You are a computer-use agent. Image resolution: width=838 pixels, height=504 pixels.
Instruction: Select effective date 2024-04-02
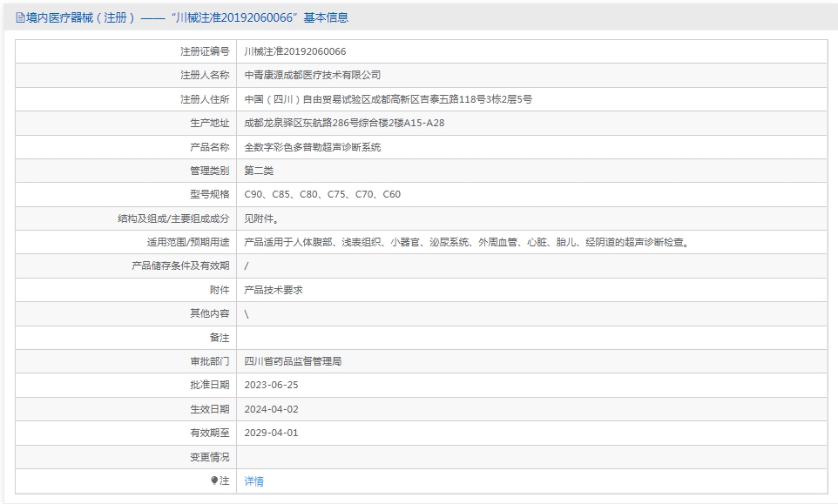[x=272, y=409]
